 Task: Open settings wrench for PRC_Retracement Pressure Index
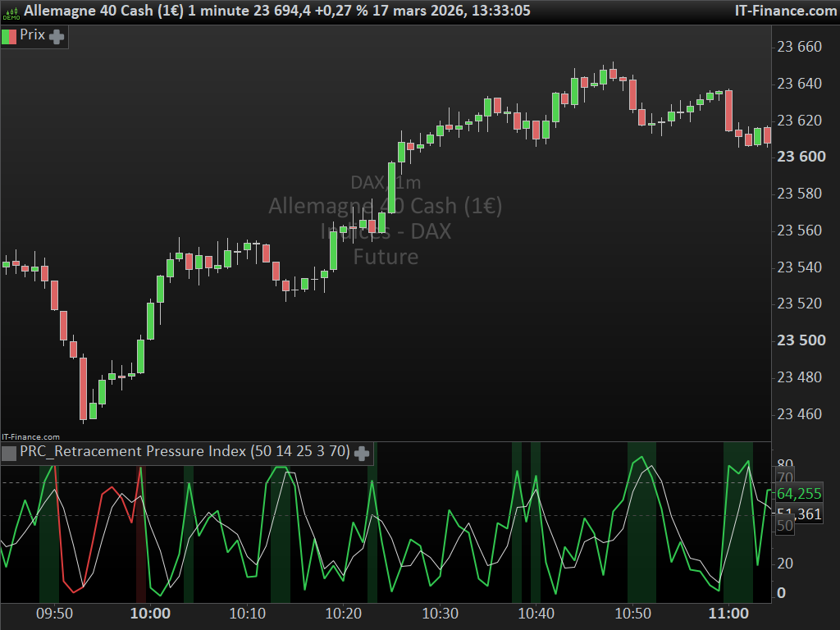point(362,453)
